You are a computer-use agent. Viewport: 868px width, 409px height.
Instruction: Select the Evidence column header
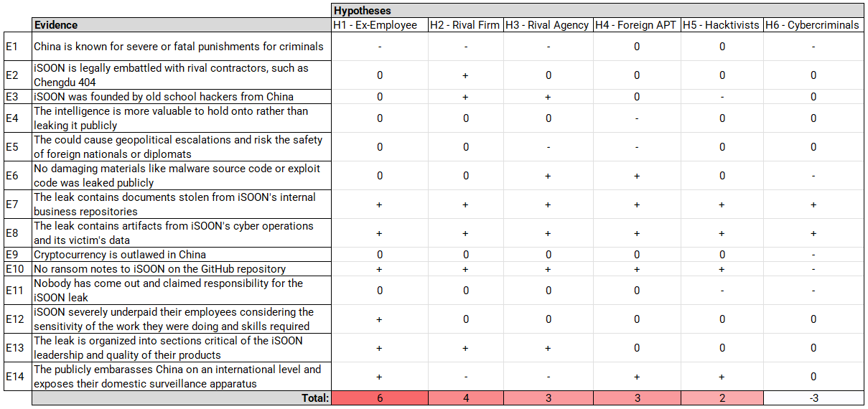coord(182,25)
